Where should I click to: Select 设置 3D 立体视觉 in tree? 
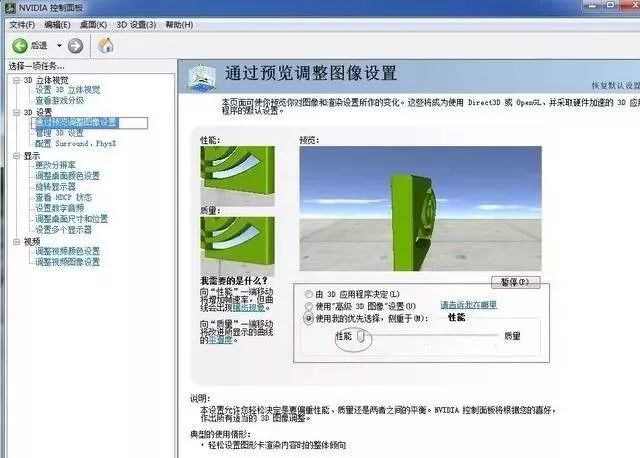tap(68, 90)
